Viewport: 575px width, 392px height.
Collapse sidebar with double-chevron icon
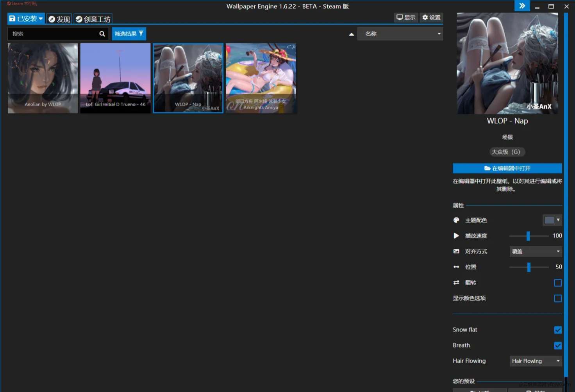[522, 6]
